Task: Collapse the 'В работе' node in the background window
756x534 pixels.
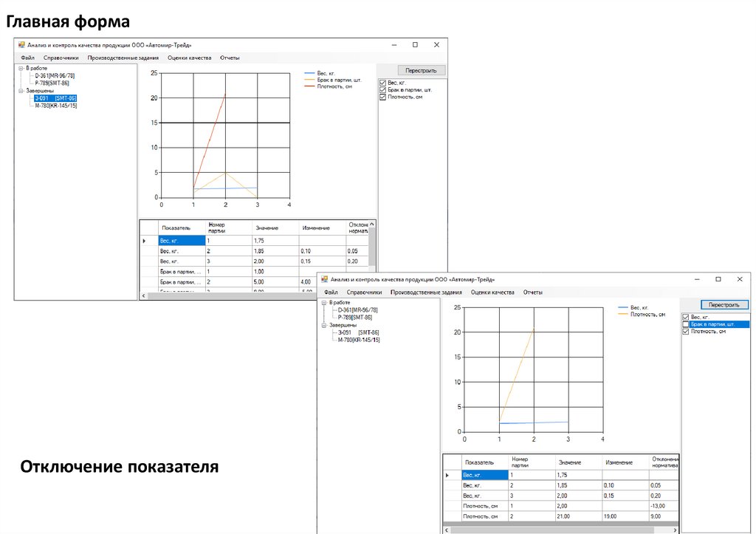Action: click(19, 68)
